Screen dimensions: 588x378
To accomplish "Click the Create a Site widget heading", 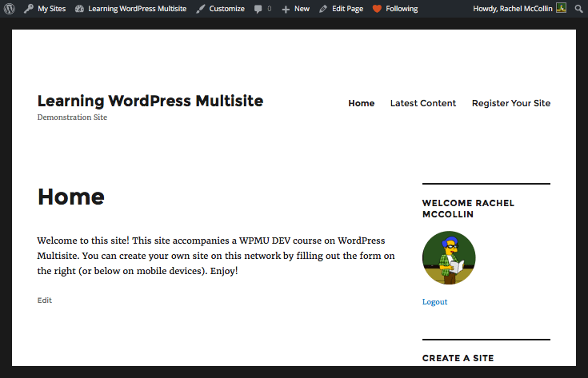I will [458, 358].
